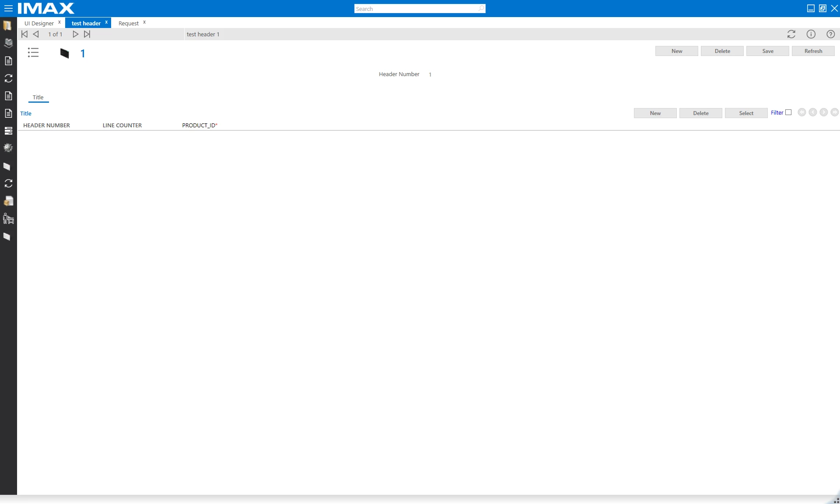Click the Save button
Image resolution: width=840 pixels, height=504 pixels.
point(767,51)
